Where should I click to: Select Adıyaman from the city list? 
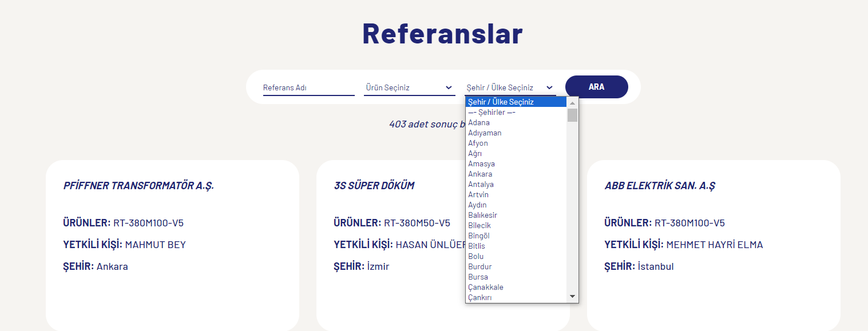(x=516, y=133)
